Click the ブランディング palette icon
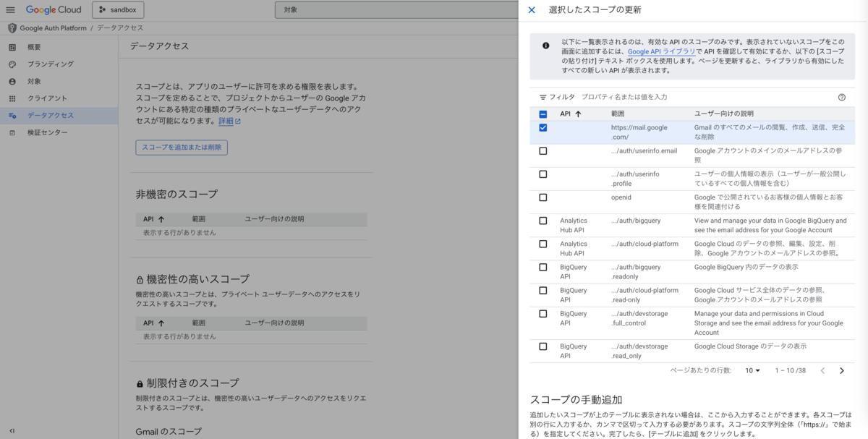 coord(12,64)
